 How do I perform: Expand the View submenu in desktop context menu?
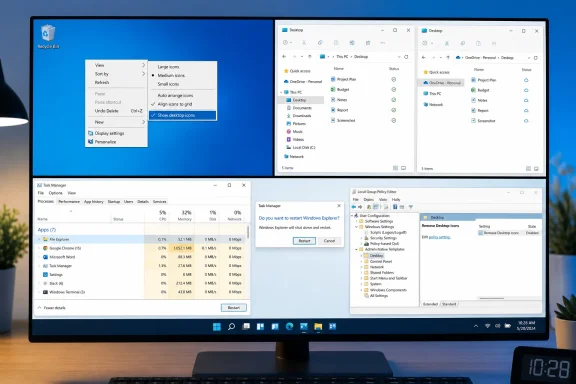click(116, 65)
